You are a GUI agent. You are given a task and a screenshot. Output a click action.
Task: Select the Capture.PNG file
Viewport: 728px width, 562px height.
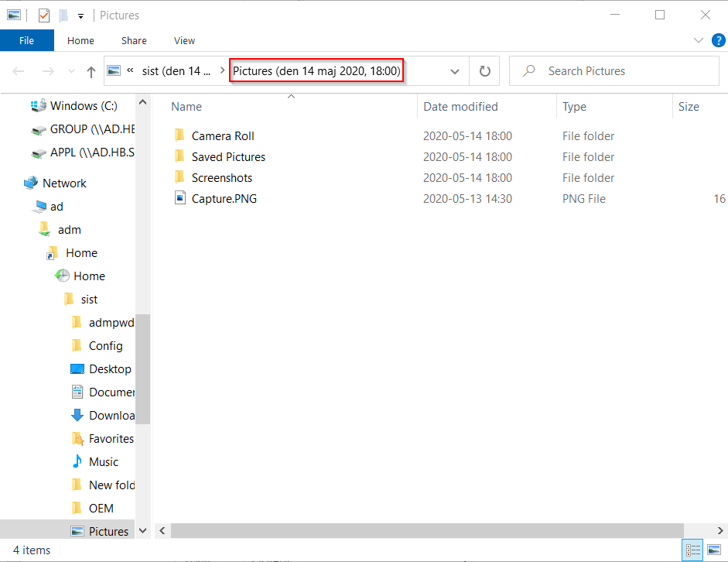(224, 199)
